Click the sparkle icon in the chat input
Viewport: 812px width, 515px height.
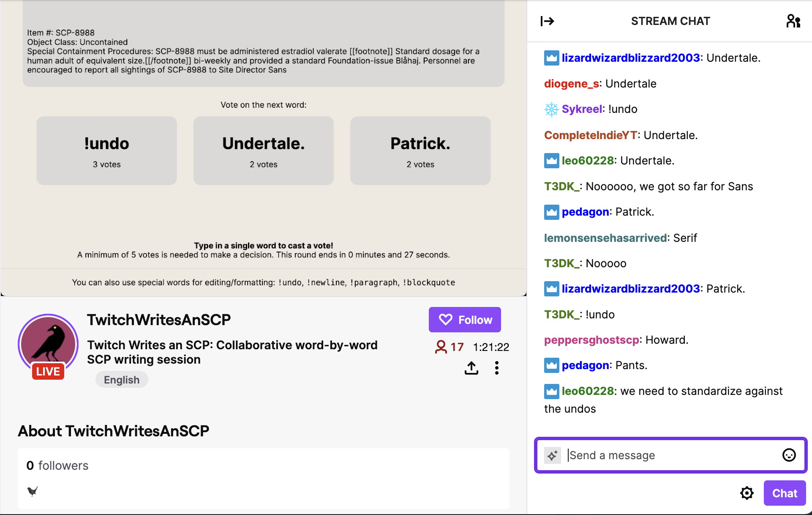(552, 455)
